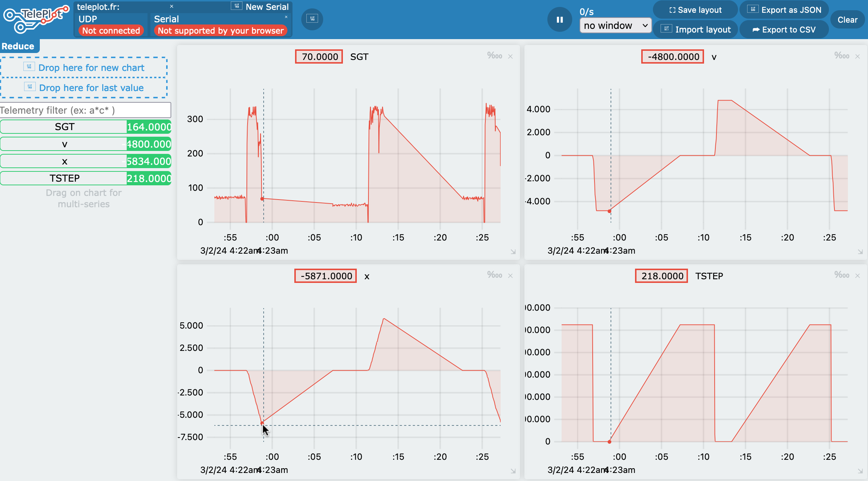Click the TelePlot logo
The width and height of the screenshot is (868, 481).
pos(36,19)
